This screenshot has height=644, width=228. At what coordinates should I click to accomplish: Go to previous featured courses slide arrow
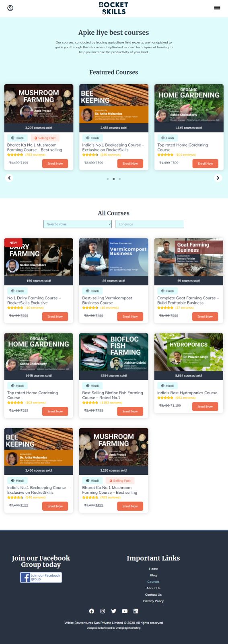[x=9, y=178]
